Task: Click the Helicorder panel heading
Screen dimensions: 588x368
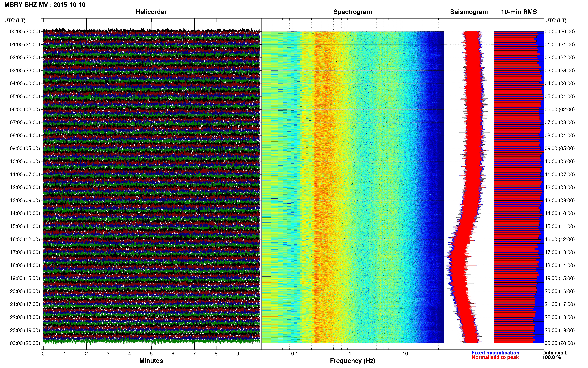Action: point(151,12)
